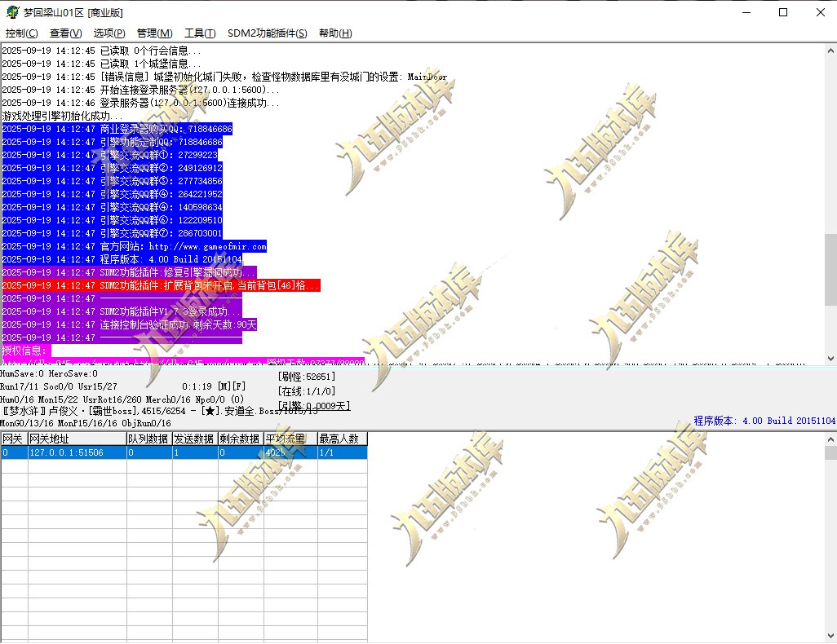Click the 剩余数据 column header
This screenshot has height=644, width=837.
point(241,439)
